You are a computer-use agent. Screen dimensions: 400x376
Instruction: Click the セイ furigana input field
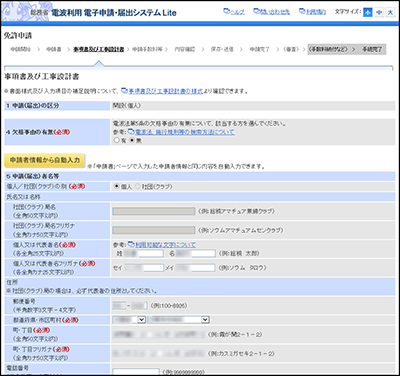(143, 268)
